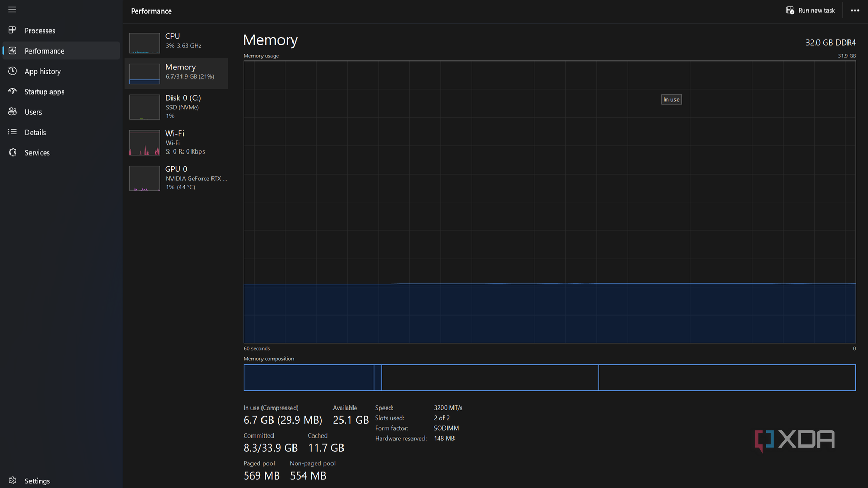Select the GPU 0 mini graph thumbnail

point(145,178)
